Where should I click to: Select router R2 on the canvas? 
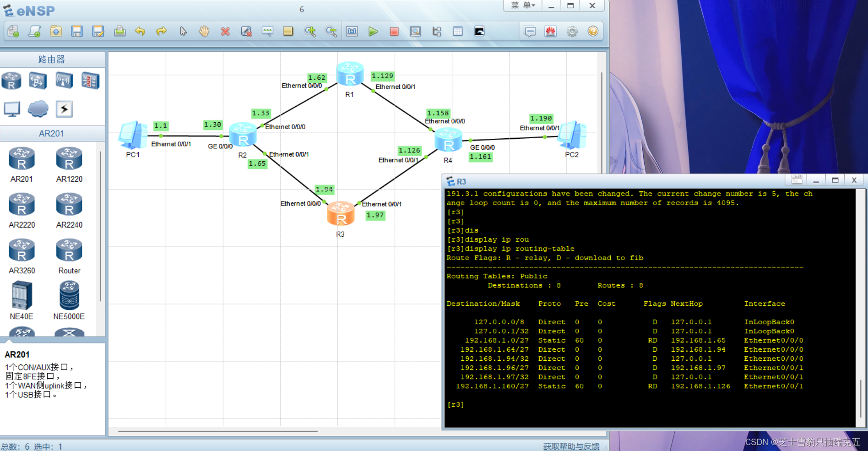[x=243, y=135]
